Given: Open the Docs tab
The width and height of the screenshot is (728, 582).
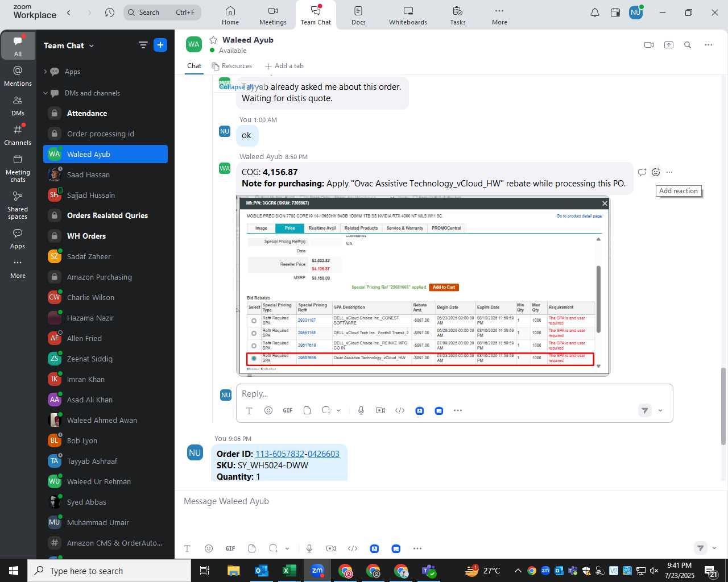Looking at the screenshot, I should point(358,15).
